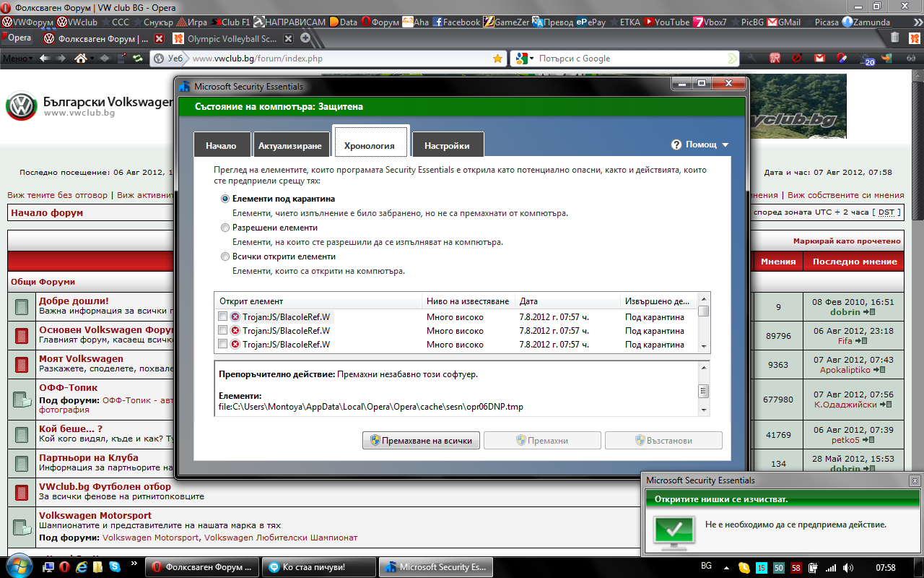Image resolution: width=924 pixels, height=578 pixels.
Task: Close the Security Essentials notification popup
Action: coord(915,480)
